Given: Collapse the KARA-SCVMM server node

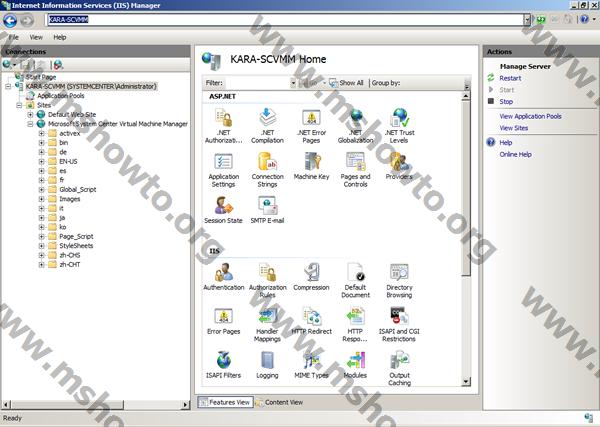Looking at the screenshot, I should click(x=8, y=86).
